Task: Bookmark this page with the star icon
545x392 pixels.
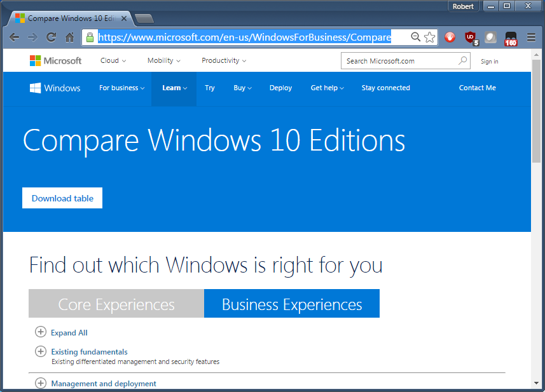Action: 430,37
